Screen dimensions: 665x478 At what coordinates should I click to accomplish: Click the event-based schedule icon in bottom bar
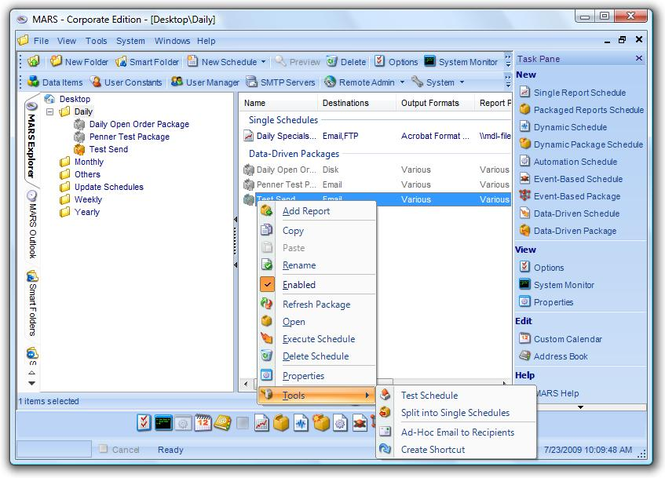click(360, 422)
